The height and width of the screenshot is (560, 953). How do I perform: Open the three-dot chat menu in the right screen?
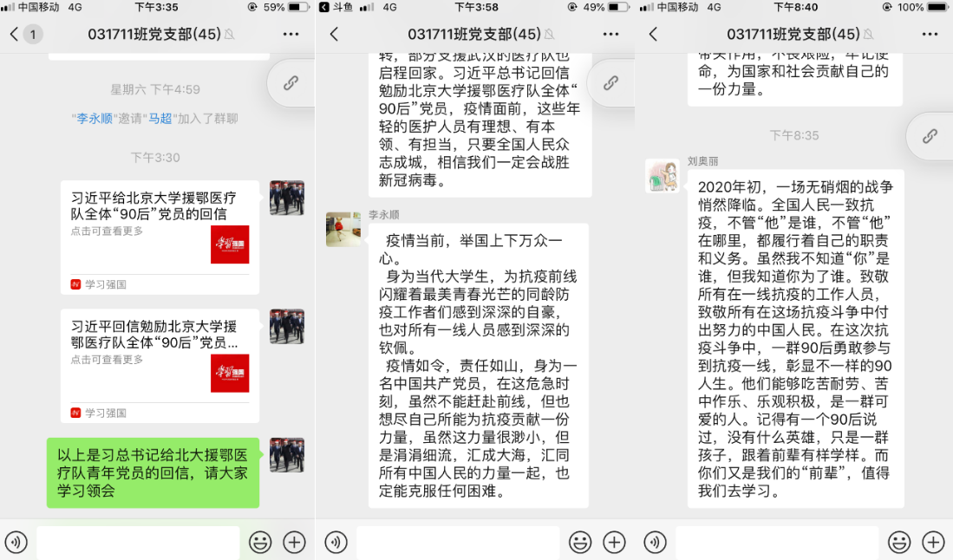pos(929,35)
